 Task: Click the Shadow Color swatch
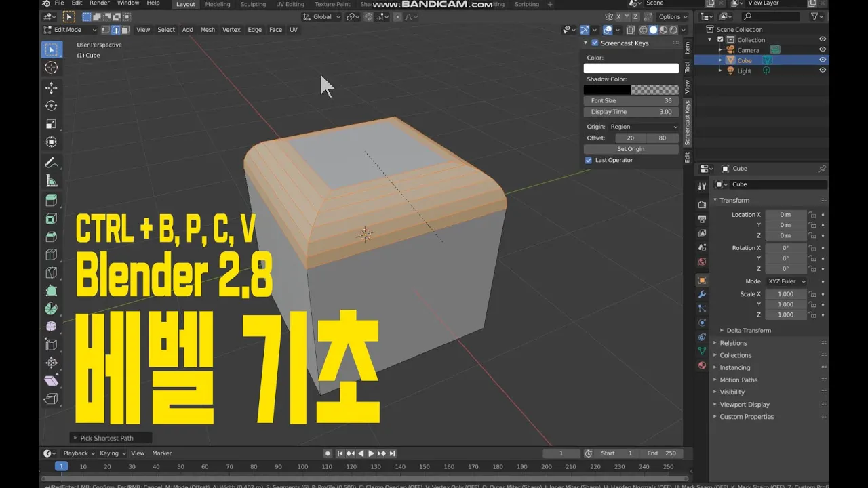[x=631, y=89]
